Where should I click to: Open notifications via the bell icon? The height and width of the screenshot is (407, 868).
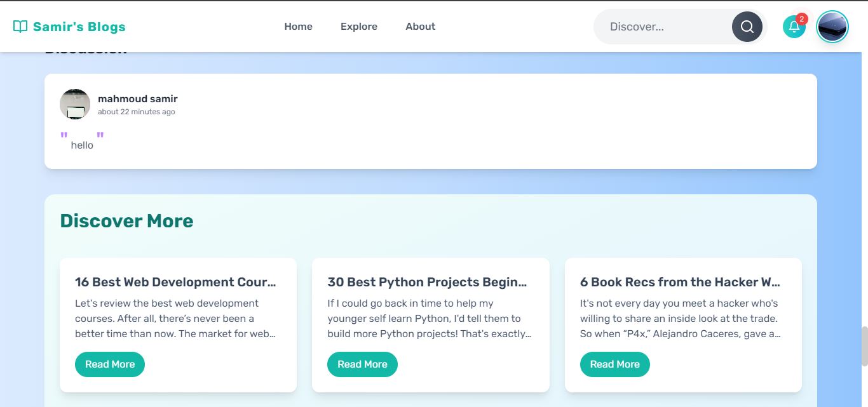click(x=794, y=27)
